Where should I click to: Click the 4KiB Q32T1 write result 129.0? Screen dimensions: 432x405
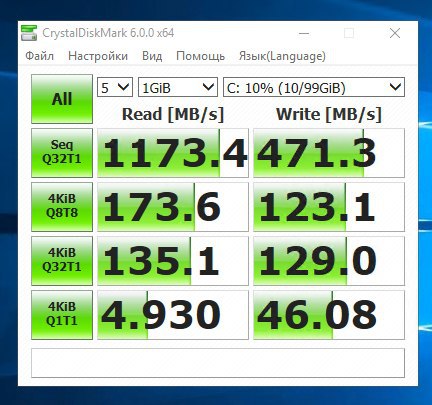point(329,261)
